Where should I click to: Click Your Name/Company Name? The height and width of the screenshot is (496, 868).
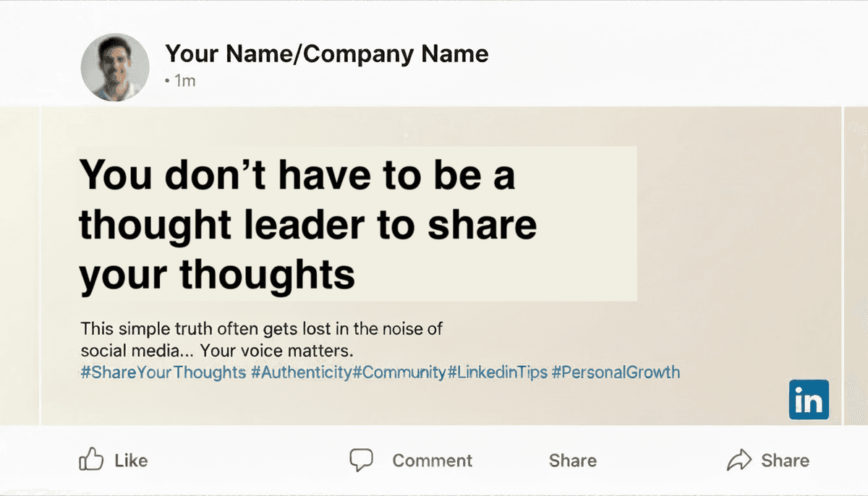[x=327, y=54]
